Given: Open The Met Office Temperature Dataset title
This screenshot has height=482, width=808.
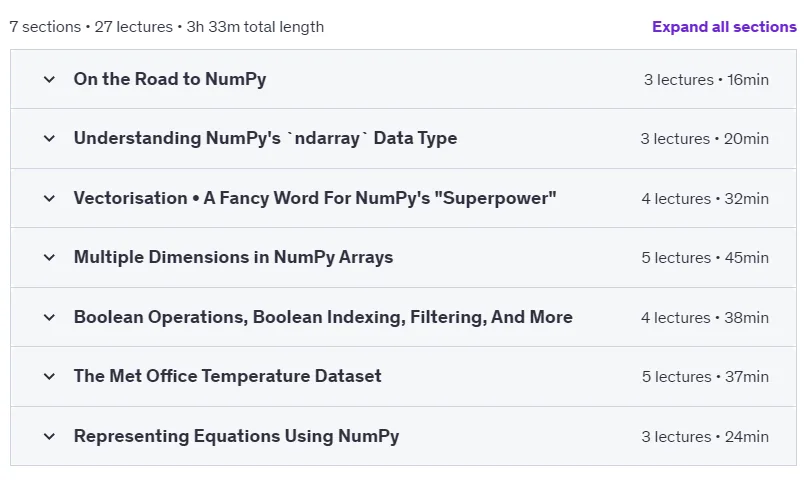Looking at the screenshot, I should [228, 376].
